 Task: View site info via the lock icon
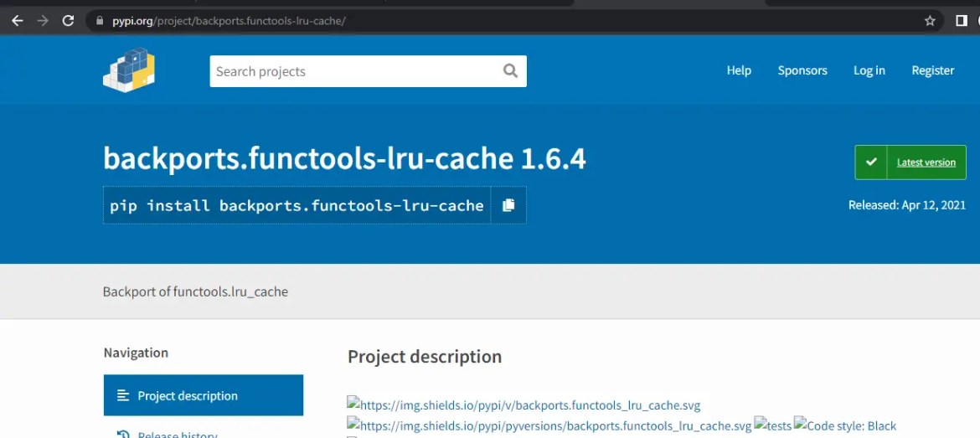tap(100, 21)
